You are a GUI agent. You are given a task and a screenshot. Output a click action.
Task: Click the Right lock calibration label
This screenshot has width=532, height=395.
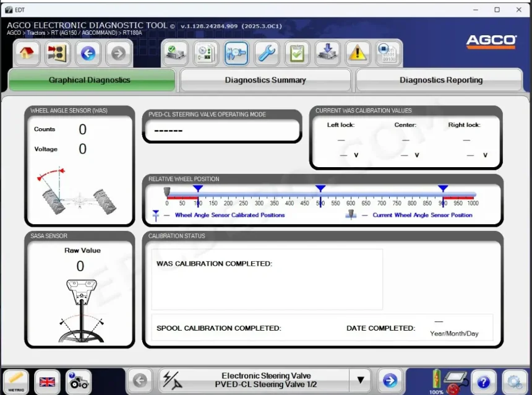(464, 125)
